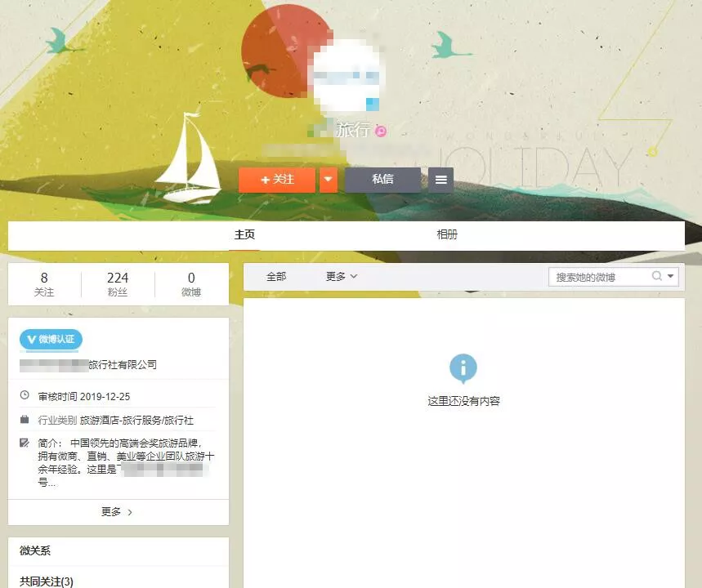Click the magnifier icon in the search box

pyautogui.click(x=659, y=276)
